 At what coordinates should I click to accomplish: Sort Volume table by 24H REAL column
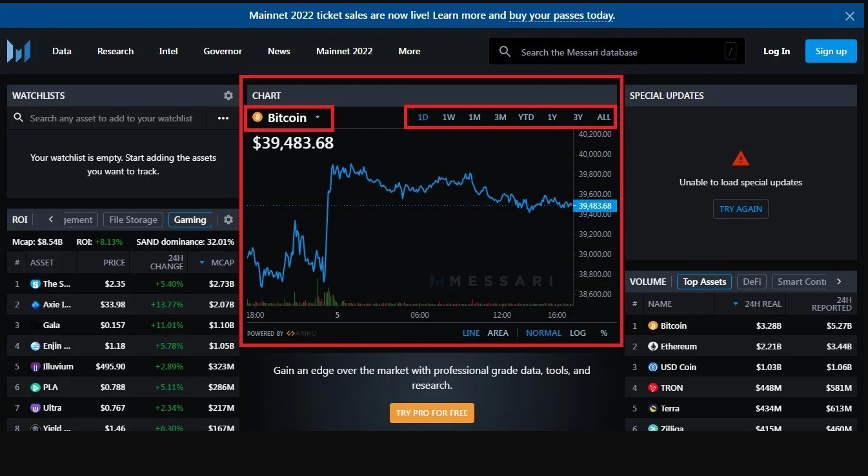tap(757, 304)
